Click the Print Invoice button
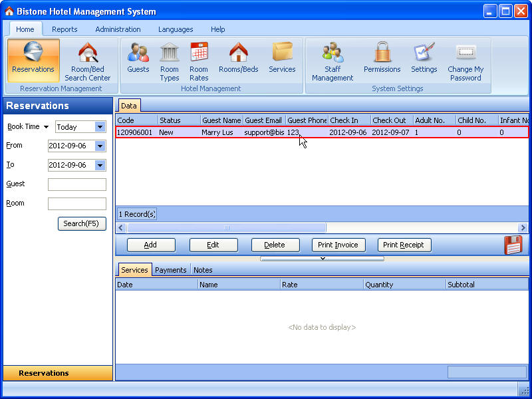This screenshot has width=532, height=399. click(338, 245)
